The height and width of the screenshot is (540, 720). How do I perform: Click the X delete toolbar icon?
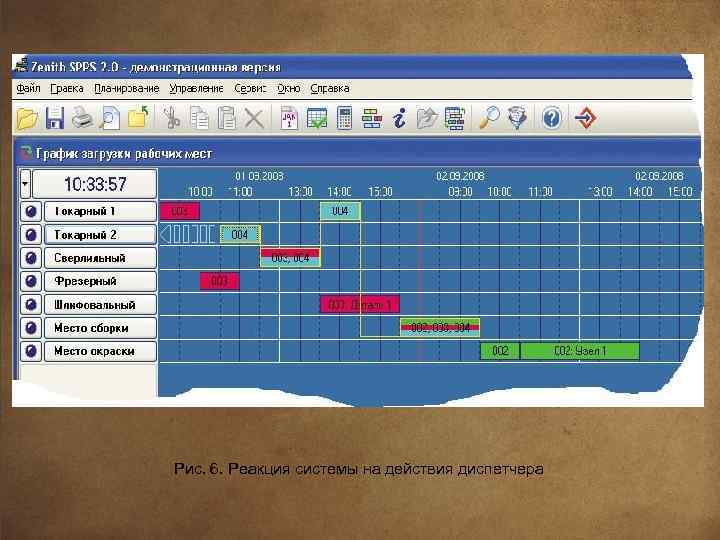[x=254, y=118]
